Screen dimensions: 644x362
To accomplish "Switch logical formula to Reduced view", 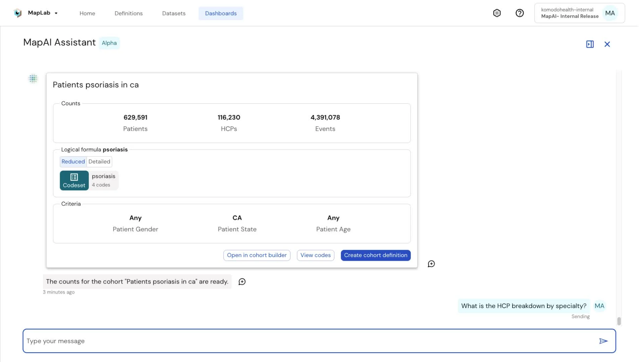I will (73, 162).
